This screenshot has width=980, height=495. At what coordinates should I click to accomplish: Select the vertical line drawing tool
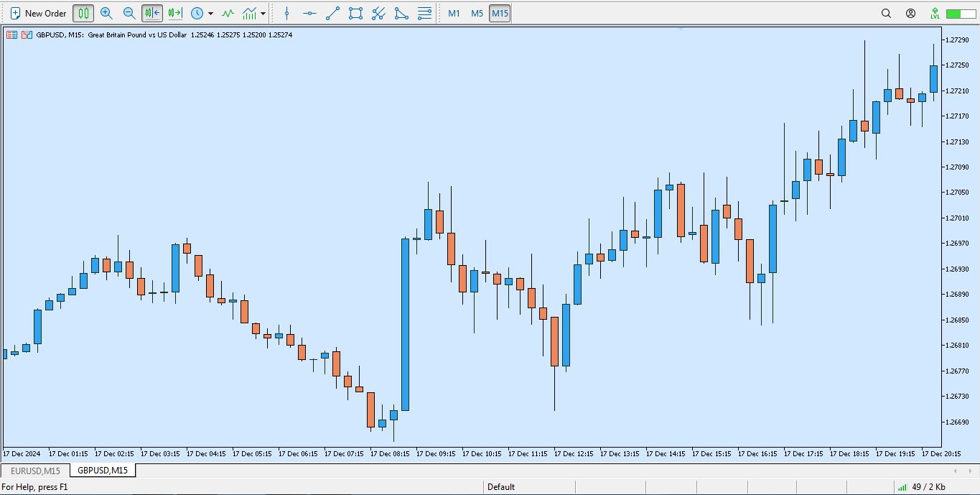pos(286,13)
